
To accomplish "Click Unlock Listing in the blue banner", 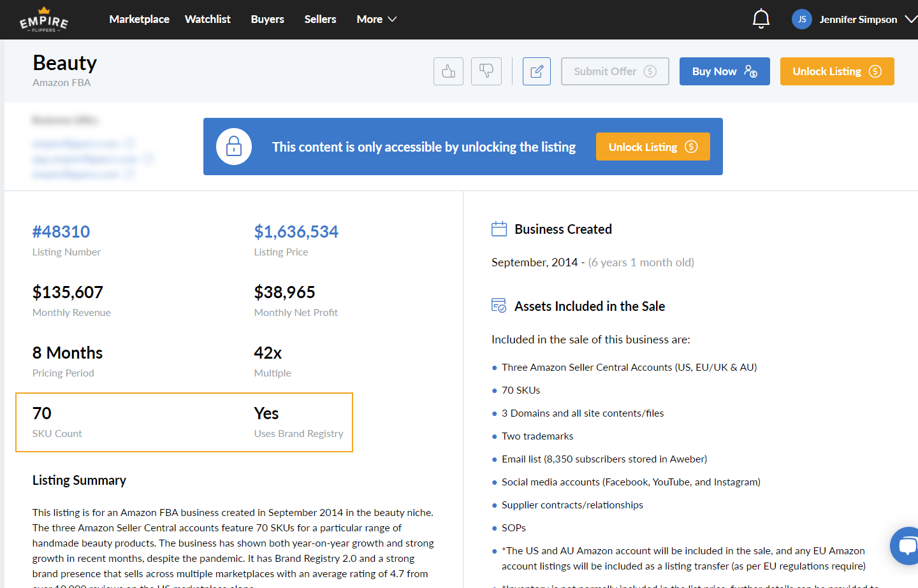I will coord(653,147).
